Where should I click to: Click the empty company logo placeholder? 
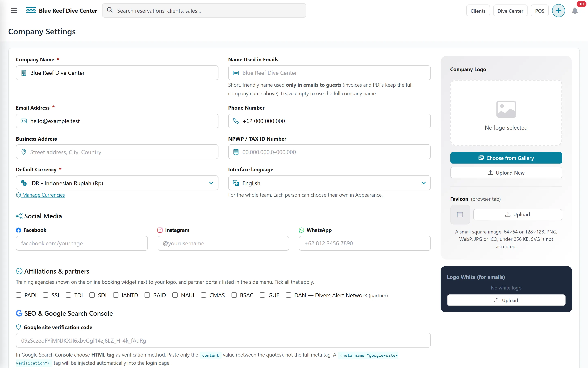click(506, 113)
